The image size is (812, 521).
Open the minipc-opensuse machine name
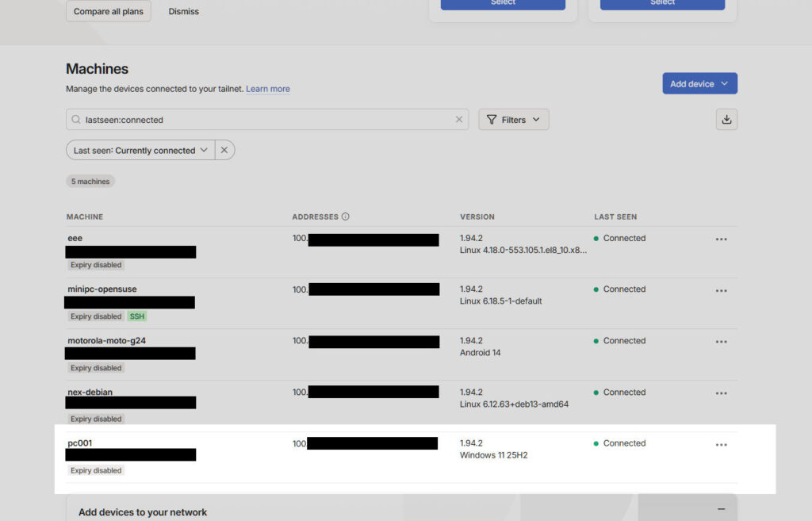(102, 289)
